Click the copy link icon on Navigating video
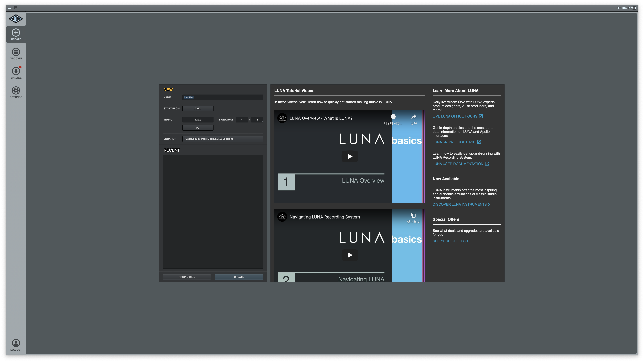644x362 pixels. [x=413, y=215]
